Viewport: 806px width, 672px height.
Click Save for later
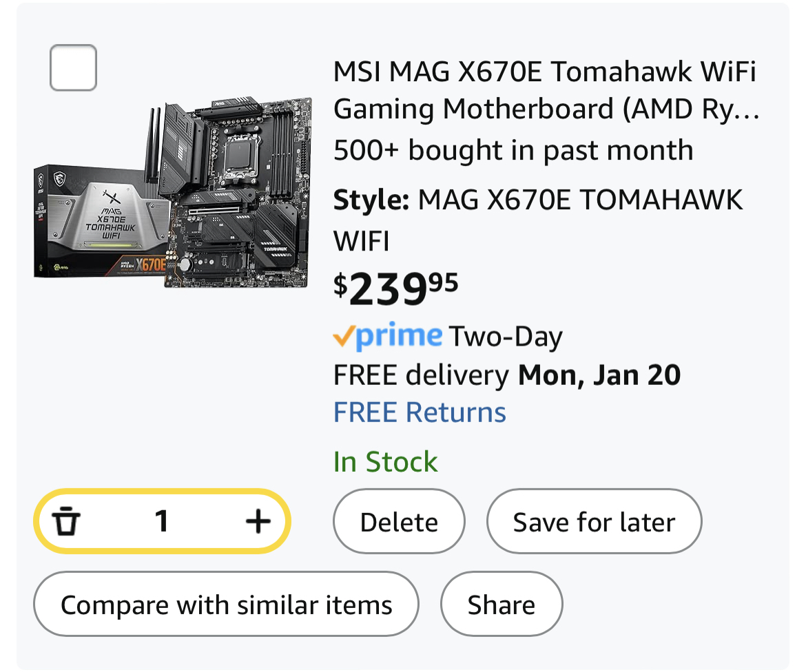click(594, 521)
